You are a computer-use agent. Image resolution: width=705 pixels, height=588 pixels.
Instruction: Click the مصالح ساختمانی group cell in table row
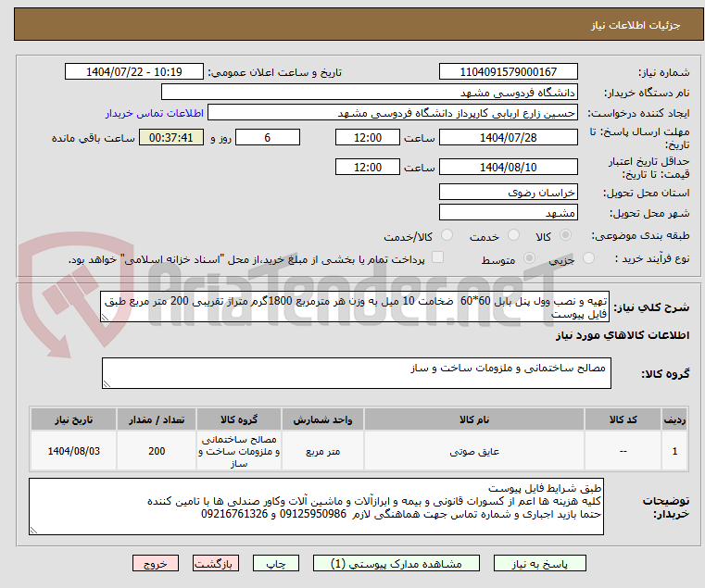[x=239, y=451]
